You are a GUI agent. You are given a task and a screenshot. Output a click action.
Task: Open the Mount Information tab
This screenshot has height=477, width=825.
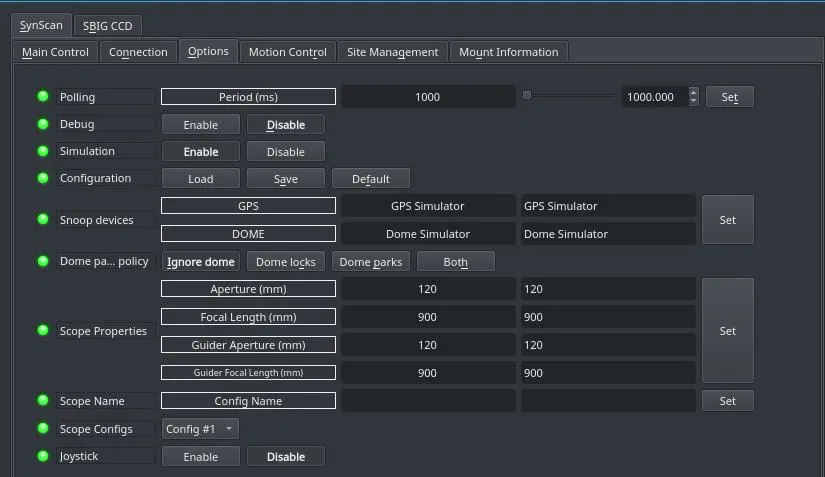click(x=509, y=52)
